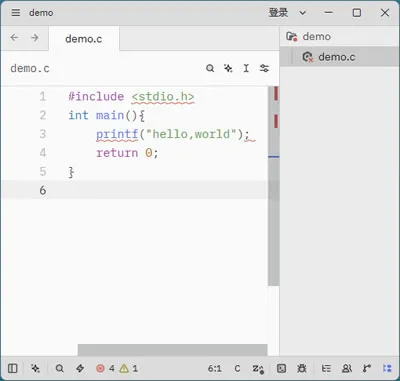The image size is (400, 381).
Task: Click the maximize window button
Action: (357, 13)
